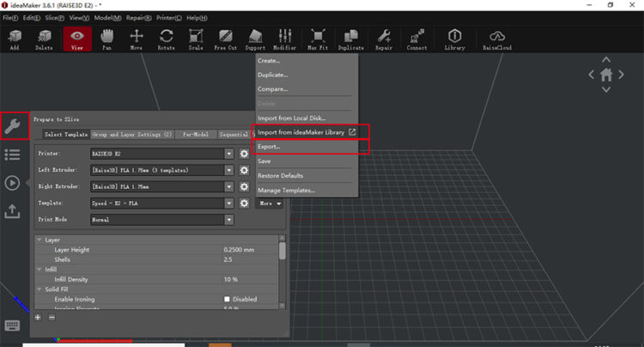Click the Add model toolbar icon
This screenshot has width=644, height=347.
(x=15, y=40)
